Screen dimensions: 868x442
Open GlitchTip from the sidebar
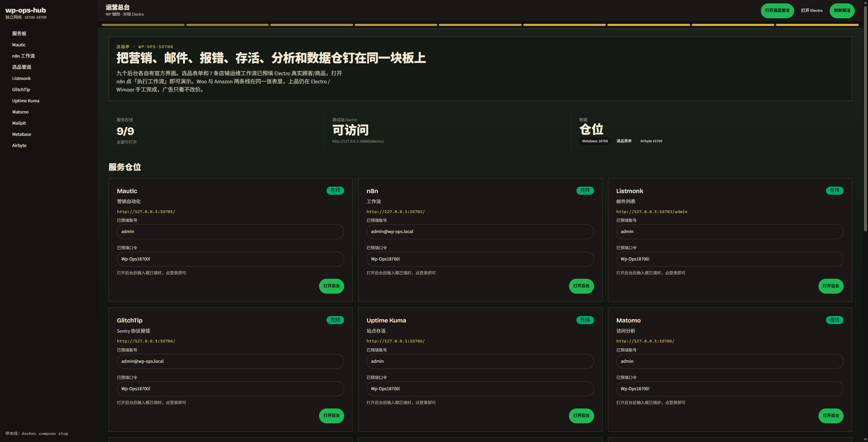[x=21, y=89]
